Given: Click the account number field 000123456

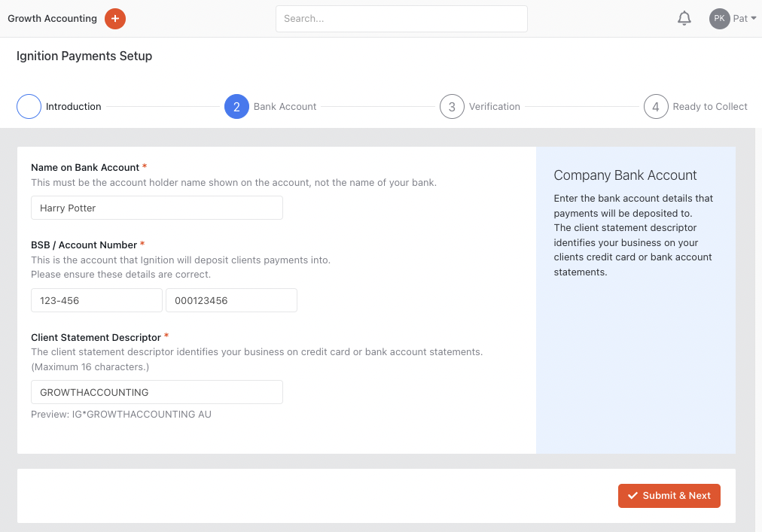Looking at the screenshot, I should pyautogui.click(x=231, y=300).
